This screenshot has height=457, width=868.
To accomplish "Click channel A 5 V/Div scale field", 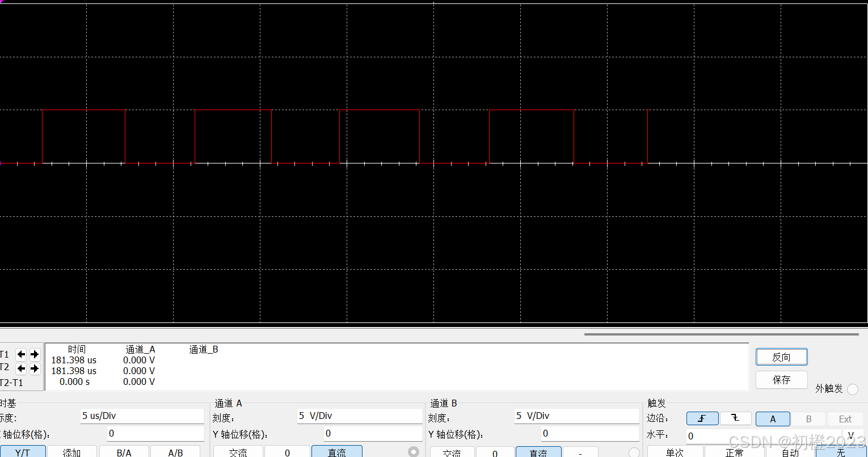I will tap(360, 416).
